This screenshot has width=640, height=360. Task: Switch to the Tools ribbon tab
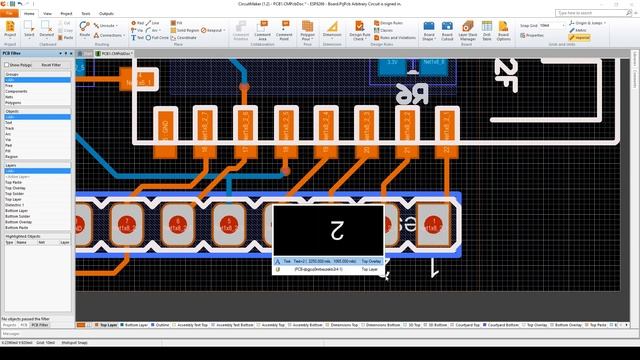click(86, 13)
